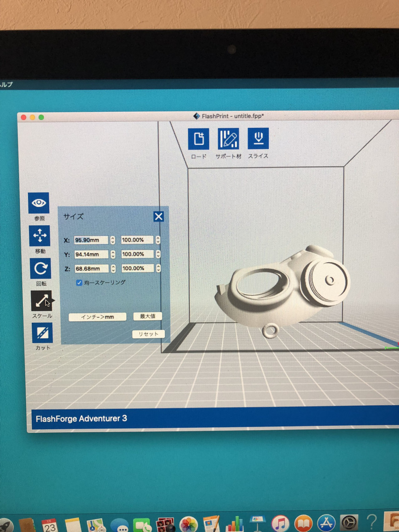Click the 最大値 (Maximum) button
The height and width of the screenshot is (532, 399).
tap(148, 316)
